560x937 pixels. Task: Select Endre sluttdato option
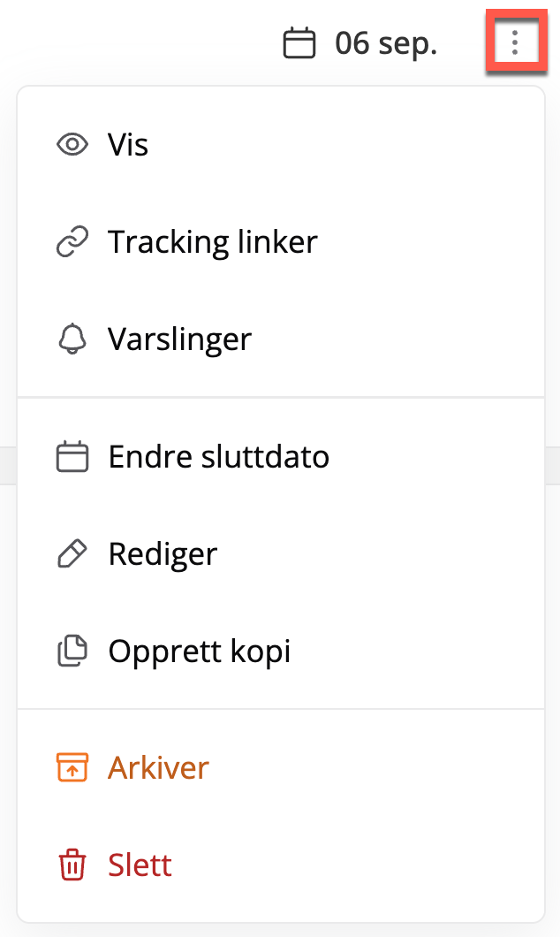pyautogui.click(x=281, y=457)
